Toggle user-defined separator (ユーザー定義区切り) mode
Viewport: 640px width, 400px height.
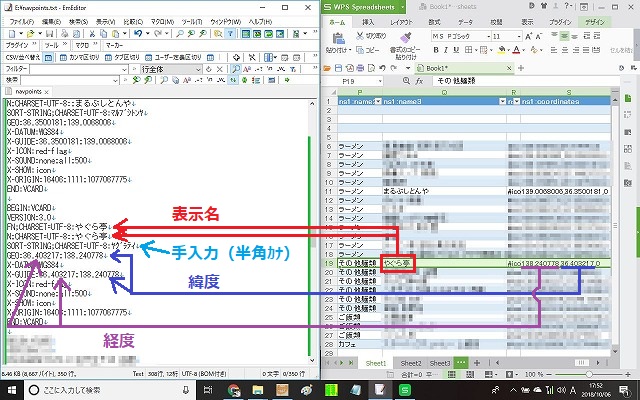point(173,58)
